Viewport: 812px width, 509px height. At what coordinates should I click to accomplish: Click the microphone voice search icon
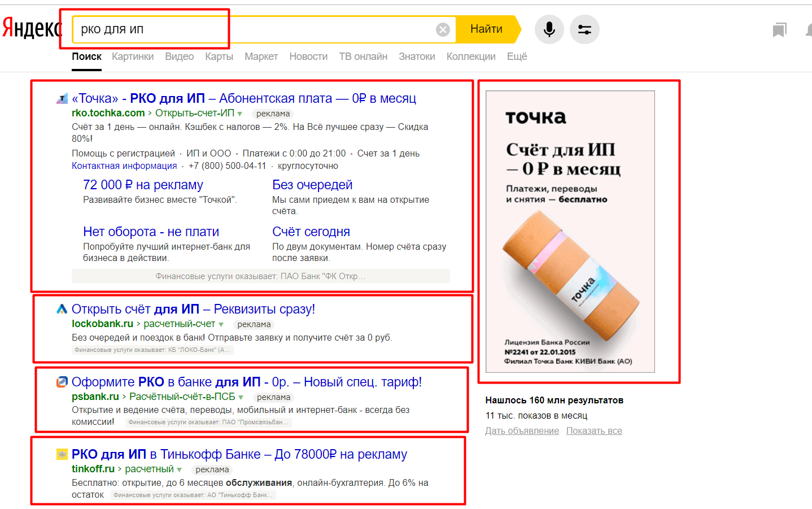[x=549, y=29]
